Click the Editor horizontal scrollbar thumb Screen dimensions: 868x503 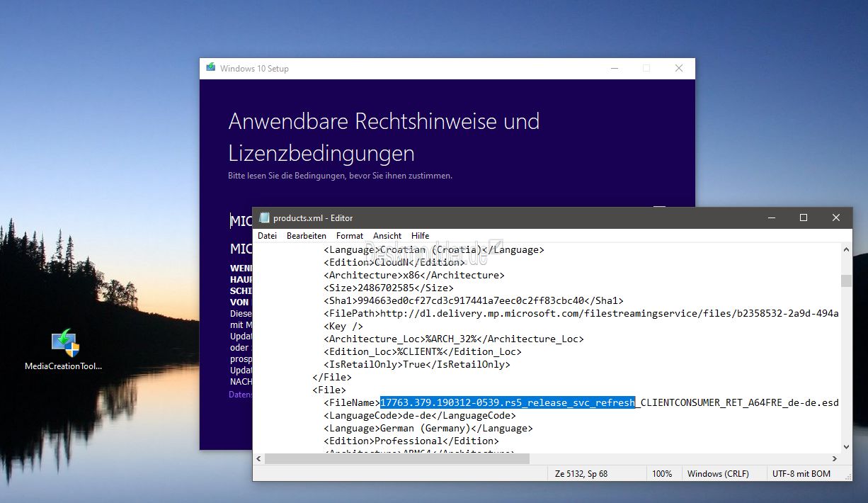tap(397, 458)
